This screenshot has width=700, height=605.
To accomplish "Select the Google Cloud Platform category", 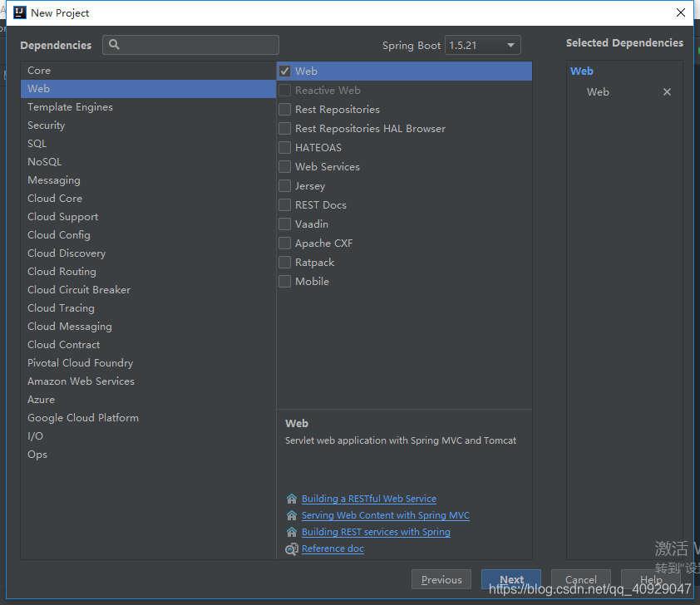I will point(148,418).
